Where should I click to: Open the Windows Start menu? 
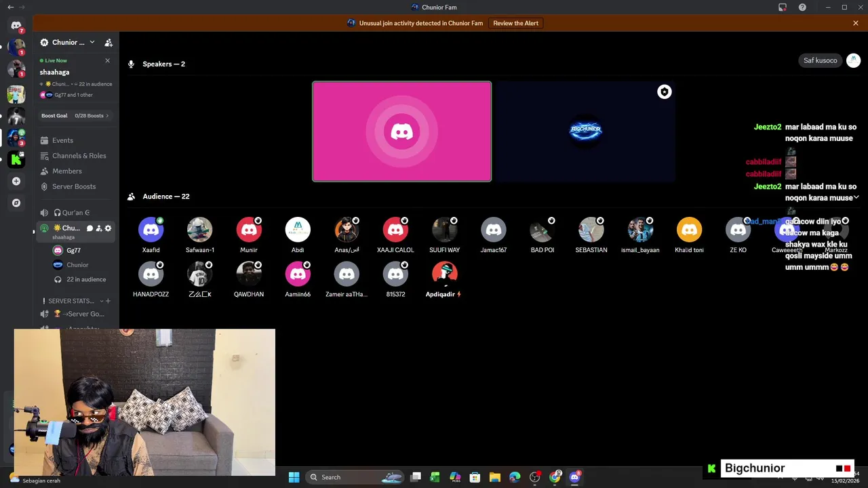coord(294,477)
